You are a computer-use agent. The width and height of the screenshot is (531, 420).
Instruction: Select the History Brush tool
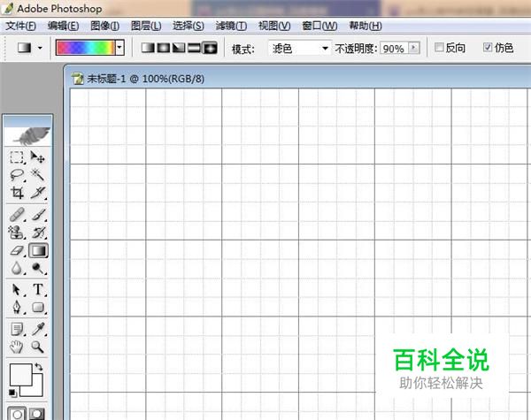click(37, 233)
